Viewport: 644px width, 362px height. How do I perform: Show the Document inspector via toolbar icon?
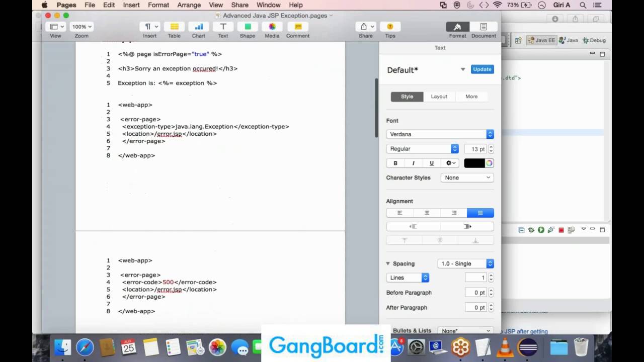(484, 27)
